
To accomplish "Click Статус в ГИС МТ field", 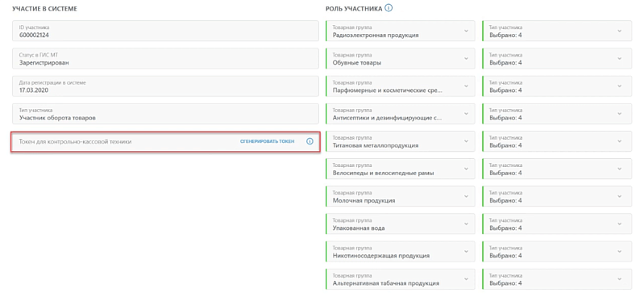I will click(x=165, y=58).
